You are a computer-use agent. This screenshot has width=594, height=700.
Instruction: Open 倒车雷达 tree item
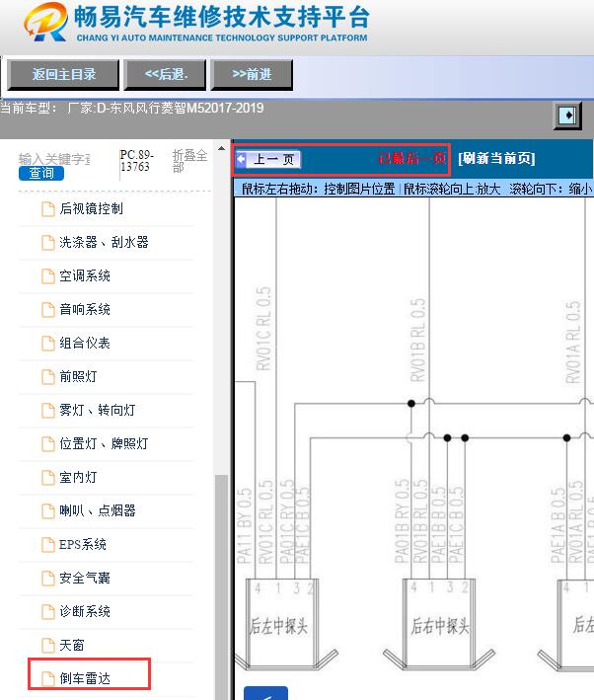(85, 678)
